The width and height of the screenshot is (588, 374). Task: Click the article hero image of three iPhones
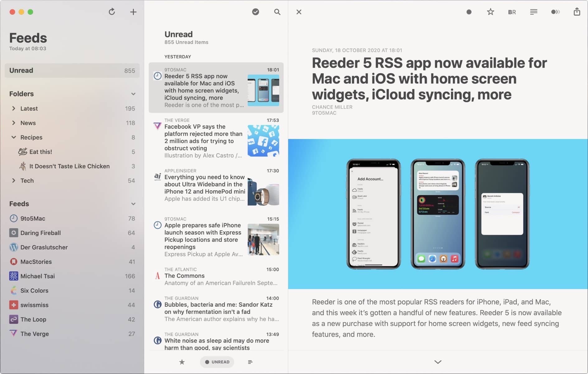point(438,214)
